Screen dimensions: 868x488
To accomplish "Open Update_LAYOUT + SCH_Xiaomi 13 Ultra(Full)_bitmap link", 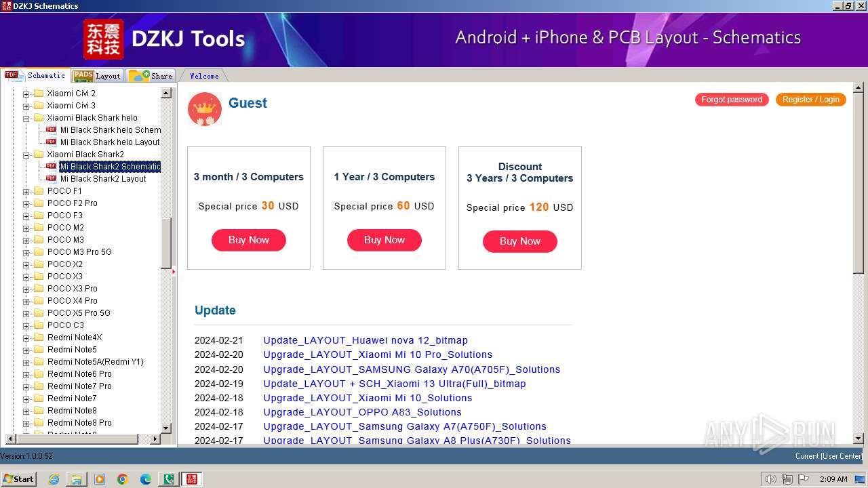I will point(395,384).
